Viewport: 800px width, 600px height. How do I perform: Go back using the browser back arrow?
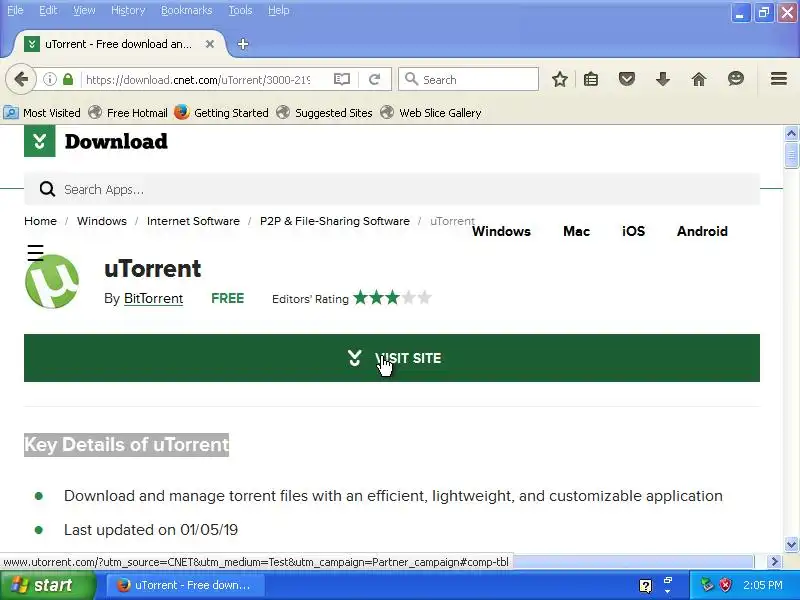point(21,79)
